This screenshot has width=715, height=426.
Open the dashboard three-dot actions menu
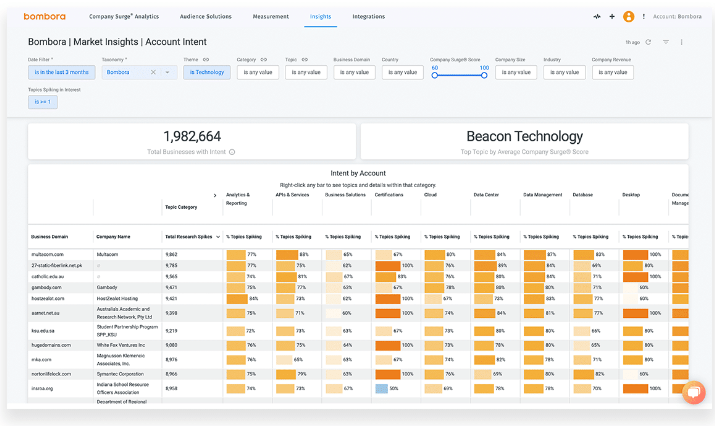point(682,42)
